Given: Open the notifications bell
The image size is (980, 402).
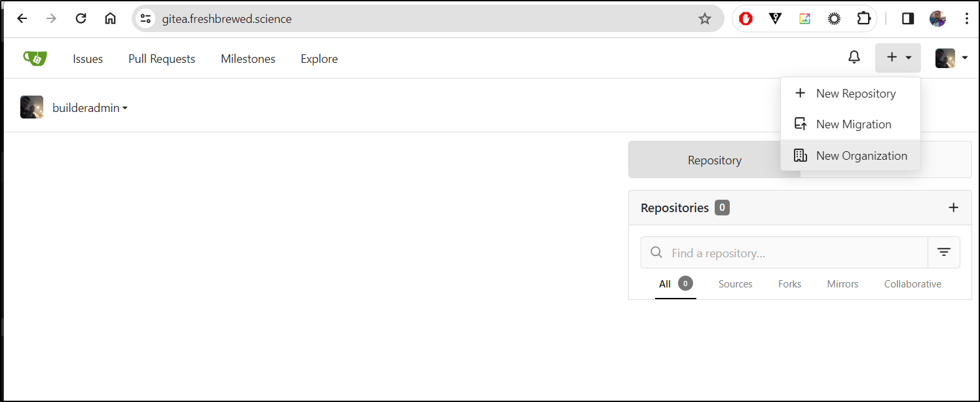Looking at the screenshot, I should pos(854,58).
